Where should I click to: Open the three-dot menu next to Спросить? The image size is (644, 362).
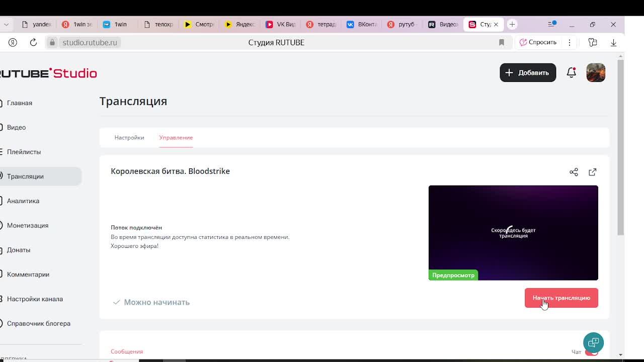tap(570, 42)
